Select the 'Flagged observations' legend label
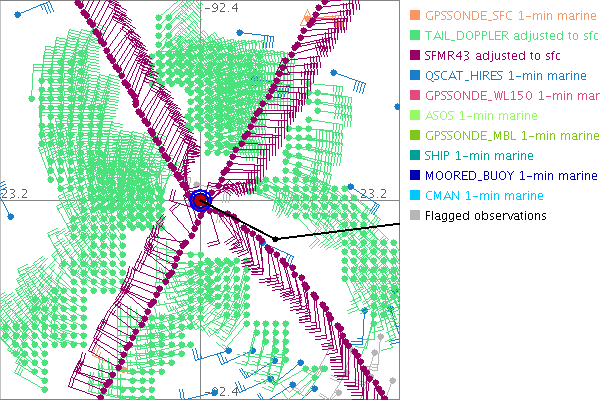 (x=485, y=215)
